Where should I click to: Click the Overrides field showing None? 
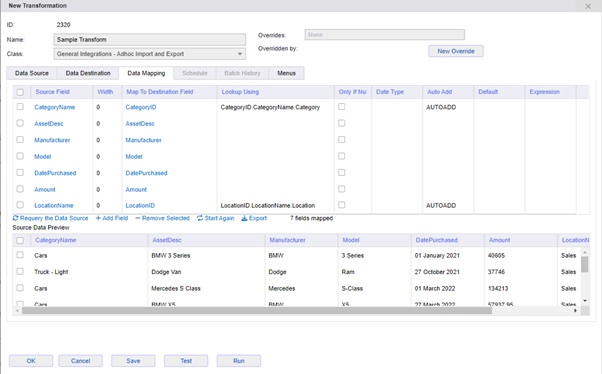[x=385, y=35]
